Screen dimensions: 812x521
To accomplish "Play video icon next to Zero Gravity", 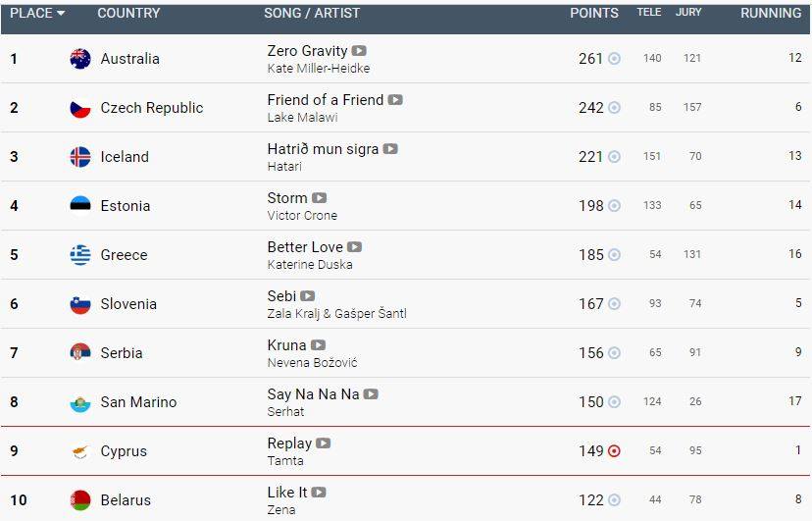I will tap(359, 51).
